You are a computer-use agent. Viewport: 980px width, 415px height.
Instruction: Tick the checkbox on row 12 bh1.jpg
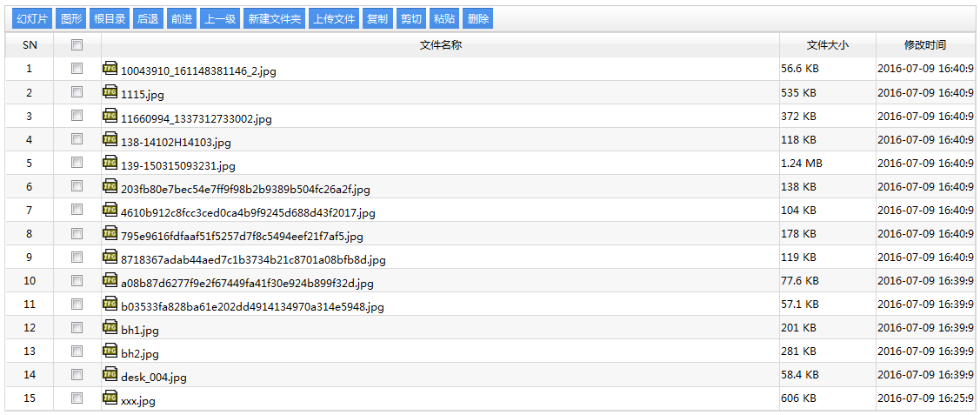pos(77,327)
